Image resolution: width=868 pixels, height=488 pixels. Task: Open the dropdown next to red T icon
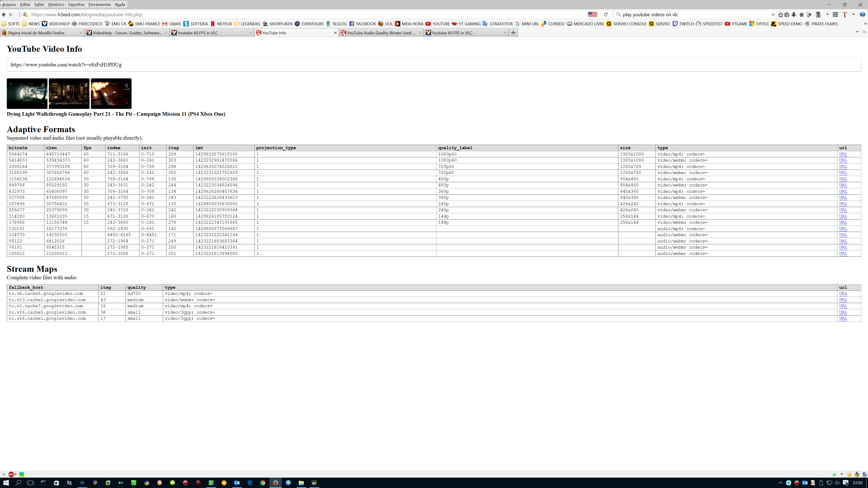854,14
